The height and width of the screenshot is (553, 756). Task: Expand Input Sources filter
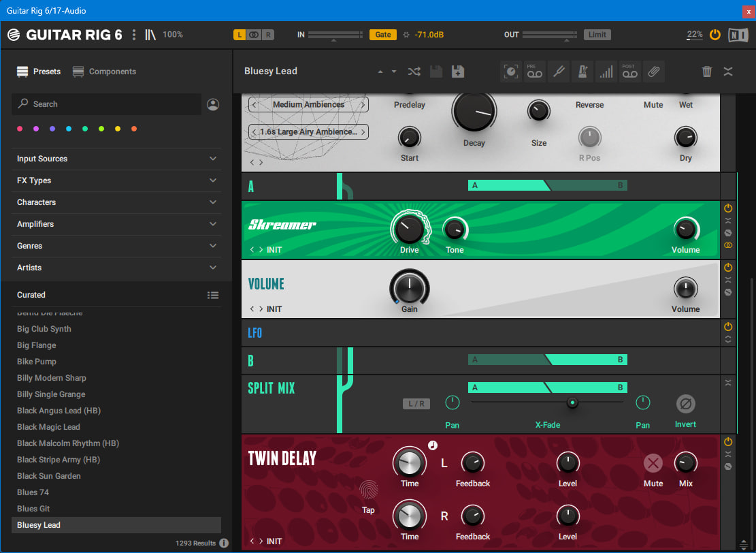[x=116, y=159]
